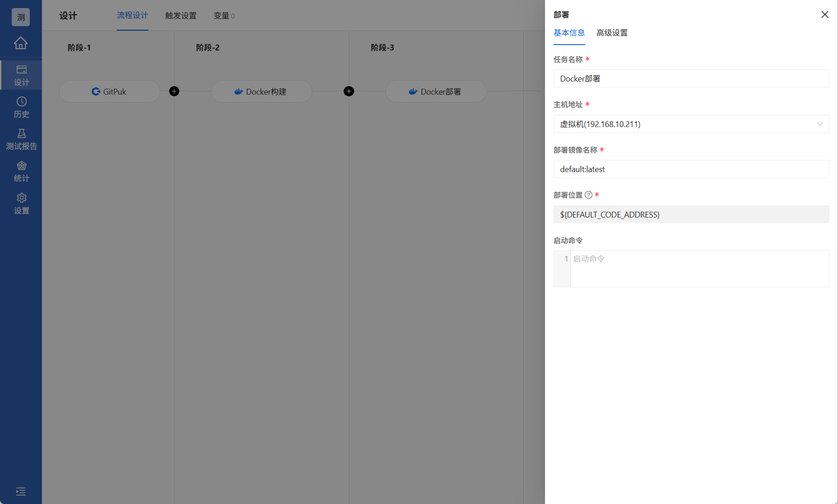
Task: Select the 设计 (Design) sidebar icon
Action: (x=21, y=74)
